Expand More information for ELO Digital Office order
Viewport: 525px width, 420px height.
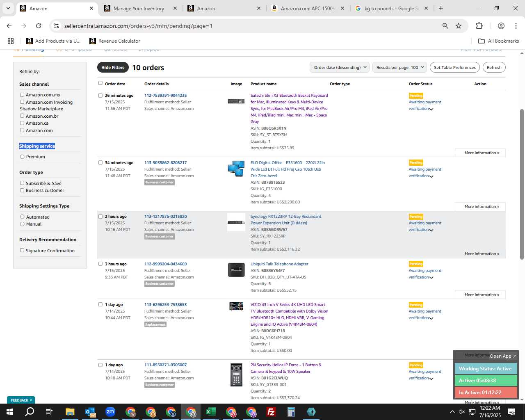(482, 207)
